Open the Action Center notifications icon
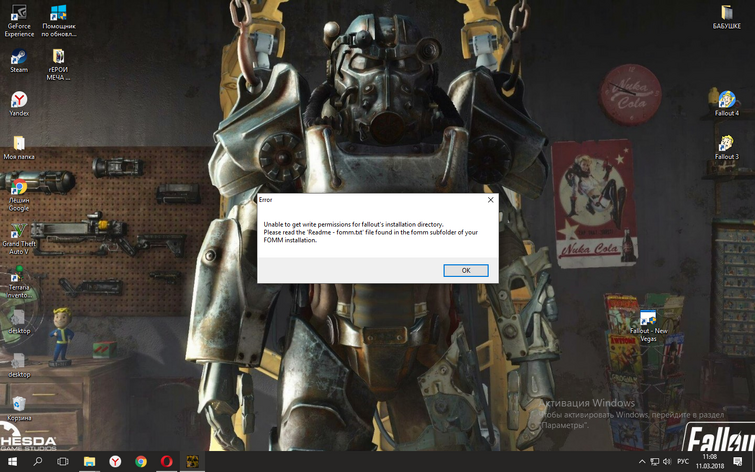Image resolution: width=755 pixels, height=472 pixels. click(738, 461)
